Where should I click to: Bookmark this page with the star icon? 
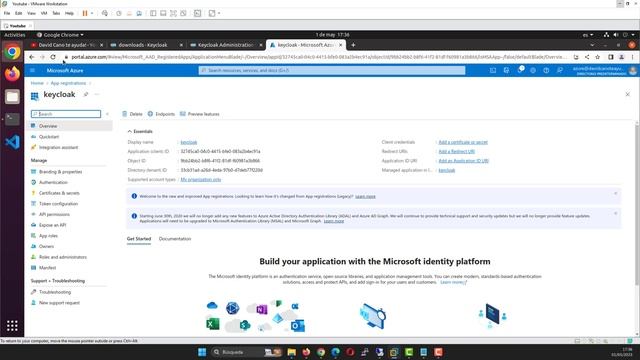pyautogui.click(x=598, y=57)
